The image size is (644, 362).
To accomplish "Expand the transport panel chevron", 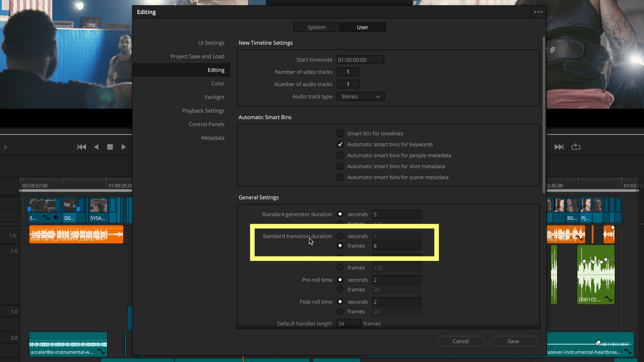I will click(x=5, y=147).
